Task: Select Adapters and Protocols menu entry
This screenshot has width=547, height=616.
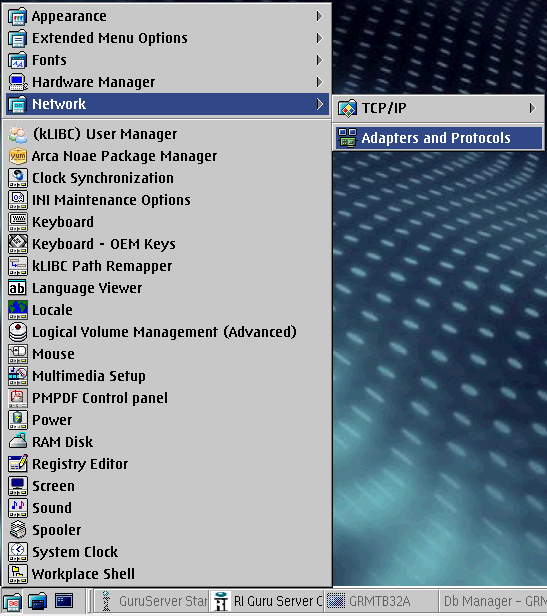Action: coord(439,138)
